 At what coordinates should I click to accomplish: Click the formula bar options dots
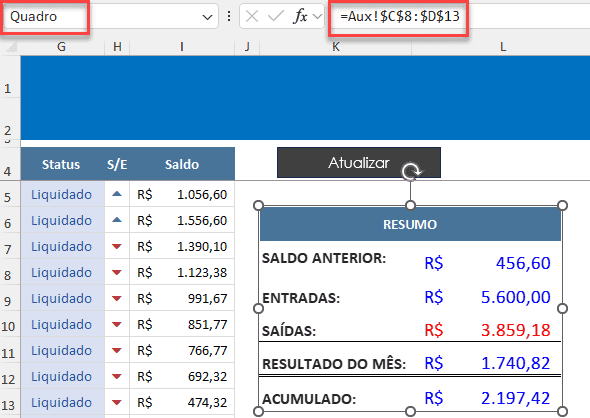tap(229, 16)
